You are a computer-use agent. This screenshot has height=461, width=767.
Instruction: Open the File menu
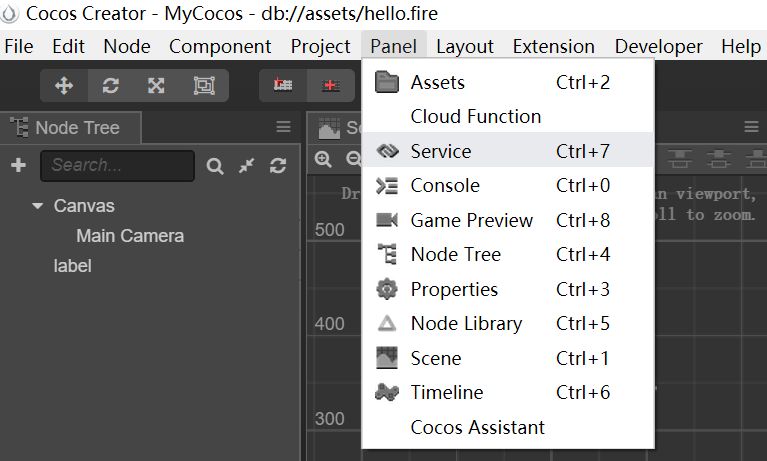[19, 46]
